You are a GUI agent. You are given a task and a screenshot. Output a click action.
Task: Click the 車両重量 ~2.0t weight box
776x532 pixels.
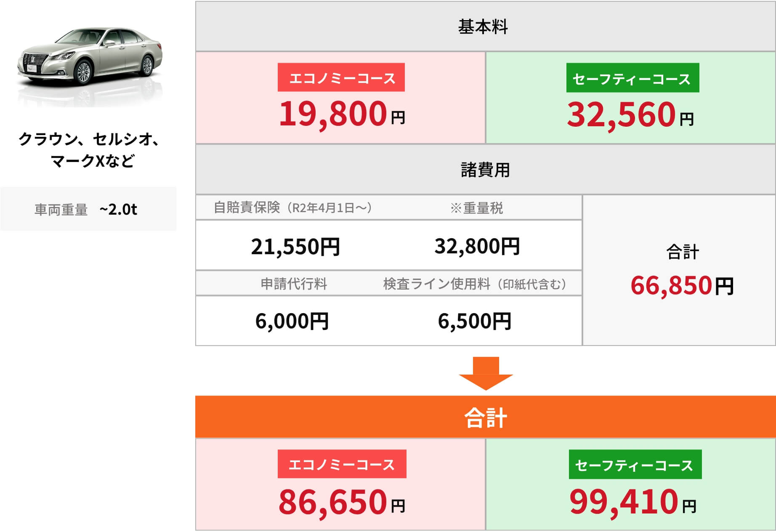pyautogui.click(x=88, y=209)
